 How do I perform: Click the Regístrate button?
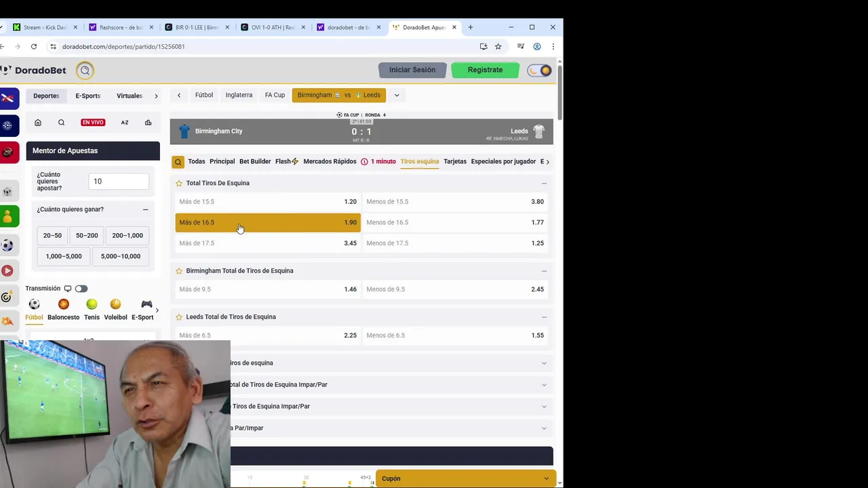click(485, 70)
